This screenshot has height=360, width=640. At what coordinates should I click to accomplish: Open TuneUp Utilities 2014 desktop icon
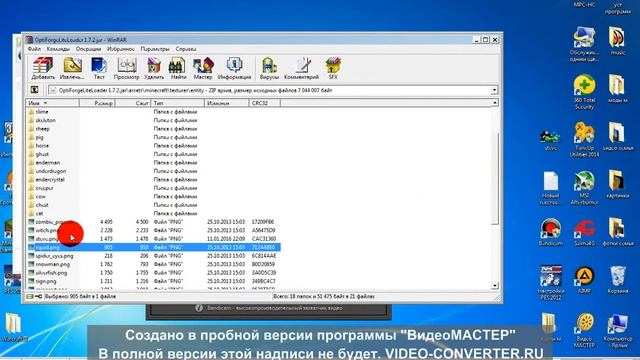pyautogui.click(x=584, y=140)
